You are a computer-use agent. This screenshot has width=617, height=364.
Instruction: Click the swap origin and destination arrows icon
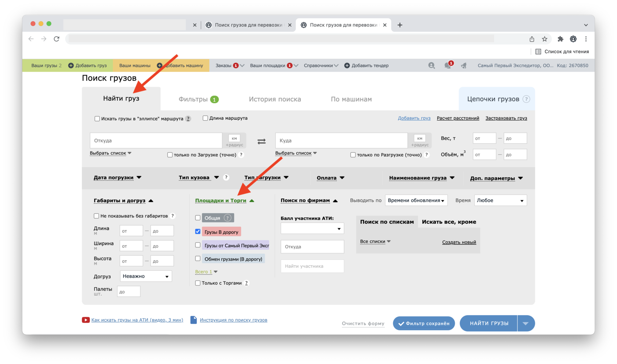click(261, 141)
